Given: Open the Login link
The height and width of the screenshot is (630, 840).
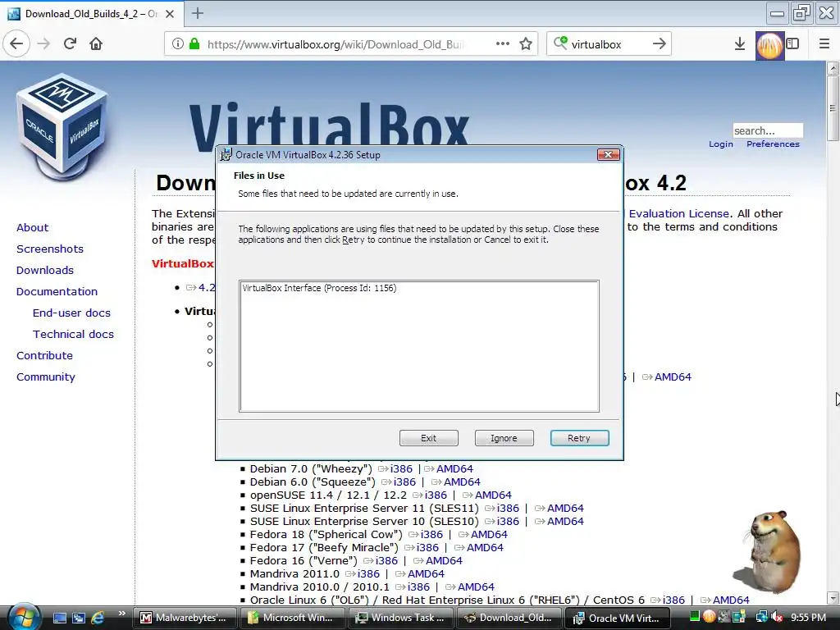Looking at the screenshot, I should (720, 144).
